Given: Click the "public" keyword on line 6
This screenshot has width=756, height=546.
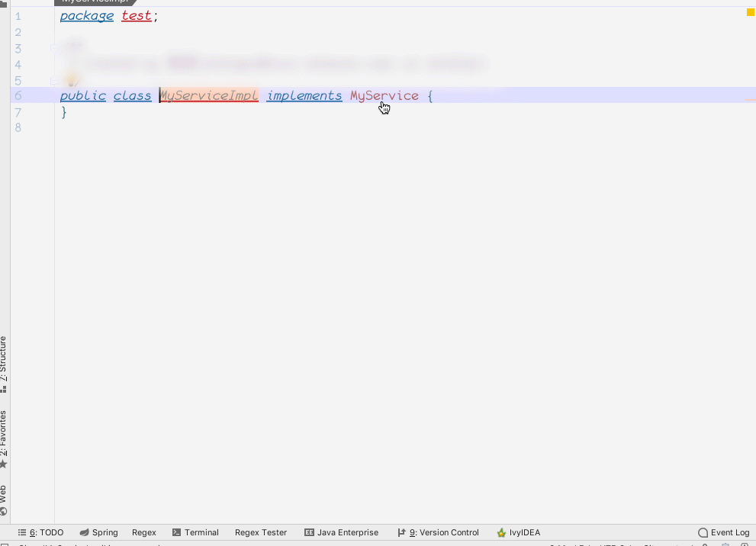Looking at the screenshot, I should click(83, 95).
